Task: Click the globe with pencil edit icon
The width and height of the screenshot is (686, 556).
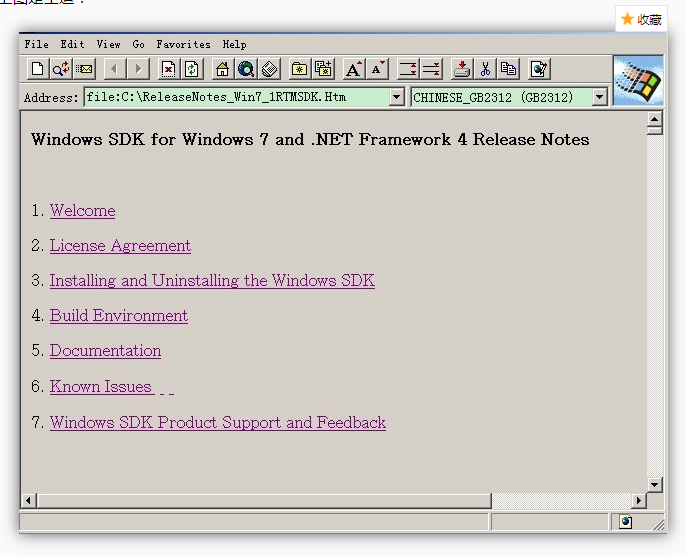Action: point(539,69)
